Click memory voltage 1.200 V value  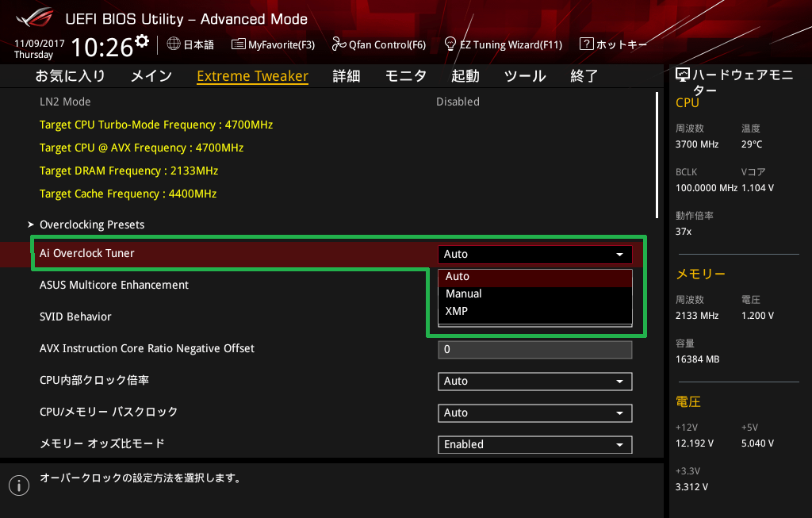[757, 316]
